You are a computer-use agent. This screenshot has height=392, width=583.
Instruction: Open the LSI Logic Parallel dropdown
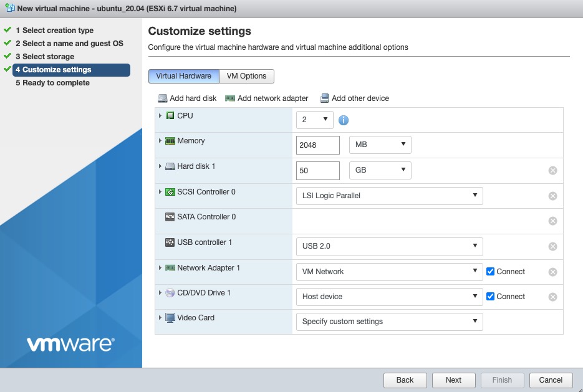click(x=389, y=196)
